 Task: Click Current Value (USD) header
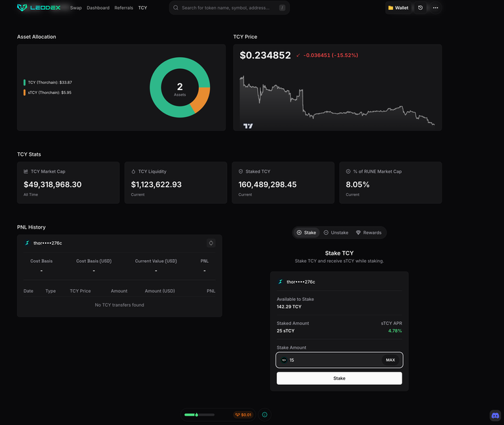(156, 261)
